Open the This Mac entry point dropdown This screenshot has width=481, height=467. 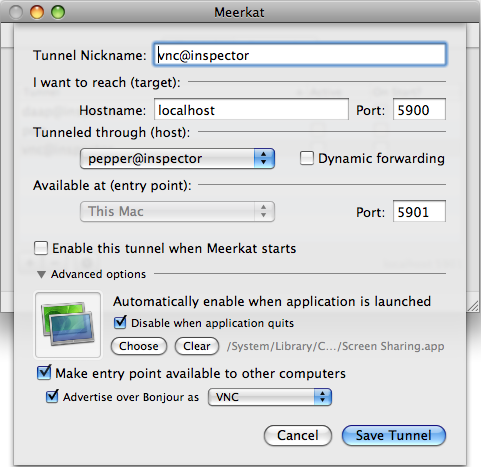pos(177,211)
